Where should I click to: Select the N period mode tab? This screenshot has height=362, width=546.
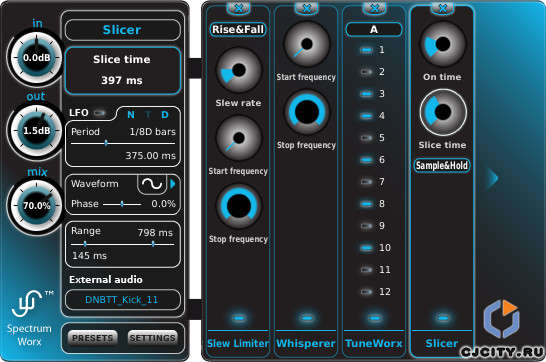(x=131, y=115)
